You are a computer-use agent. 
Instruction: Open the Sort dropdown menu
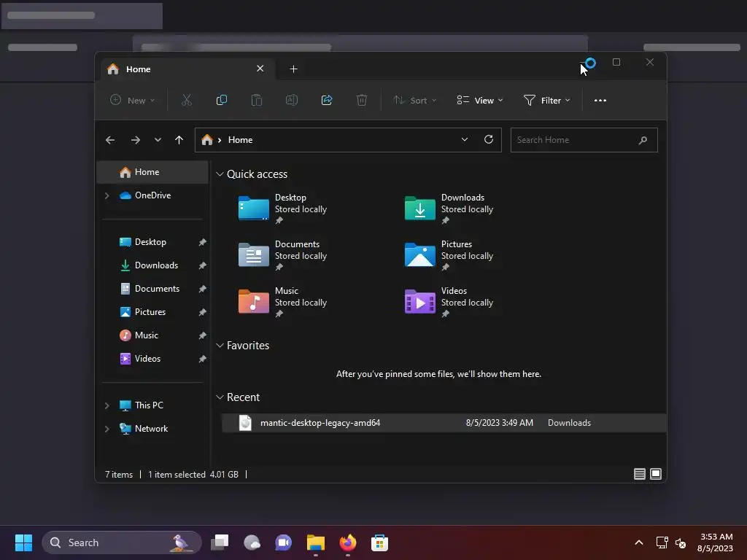tap(414, 101)
